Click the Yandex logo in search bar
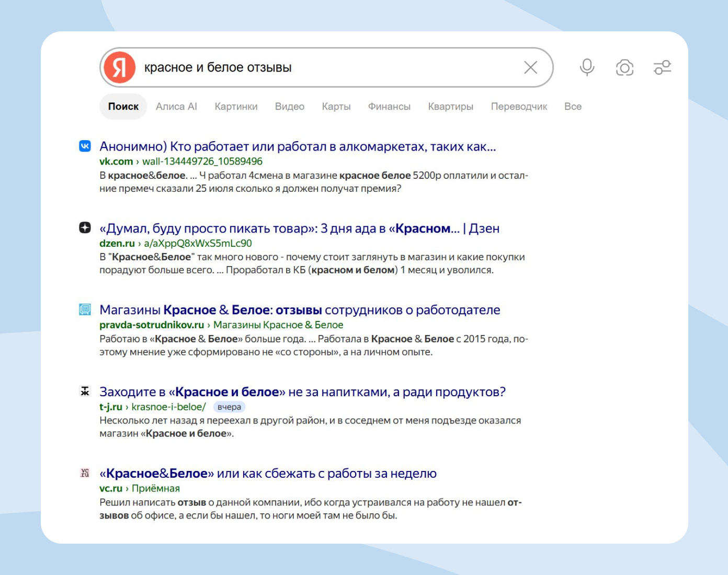The width and height of the screenshot is (728, 575). [119, 67]
